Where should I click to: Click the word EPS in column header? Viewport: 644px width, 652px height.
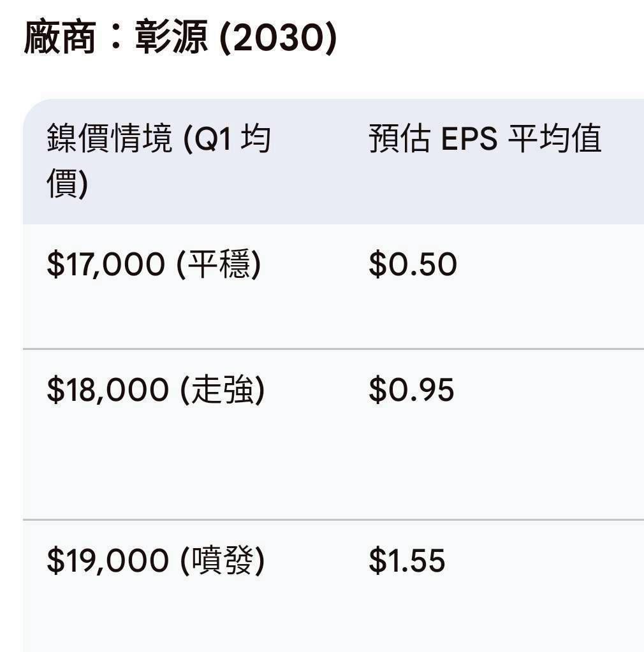point(469,139)
